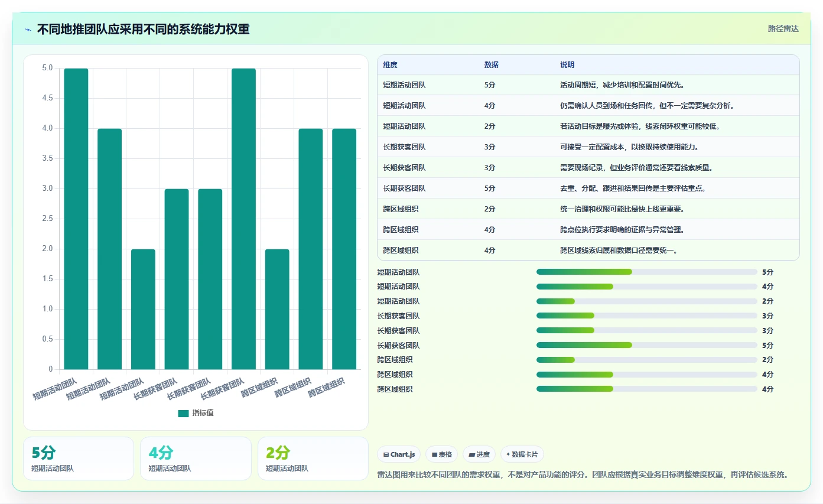
Task: Select the row 可接受一定配置成本
Action: [x=588, y=147]
